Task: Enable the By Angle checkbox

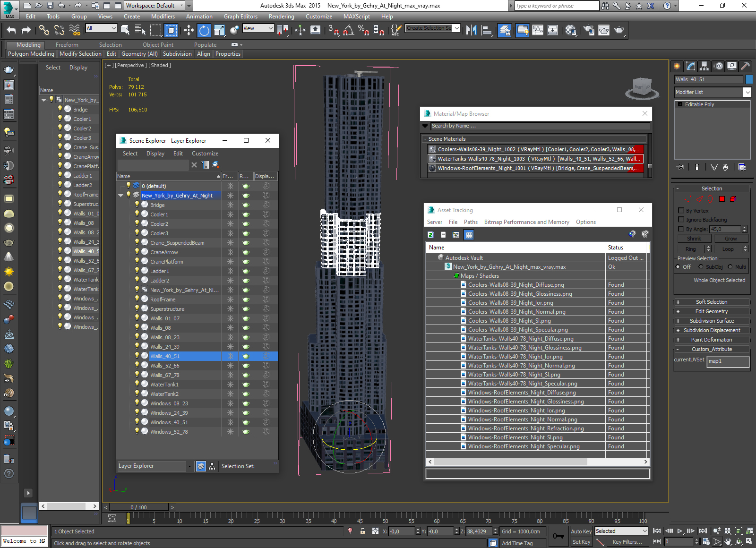Action: click(681, 229)
